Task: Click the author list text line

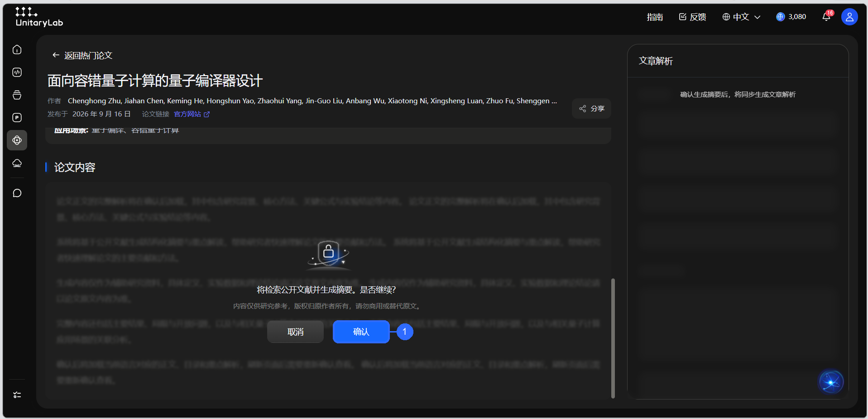Action: click(312, 101)
